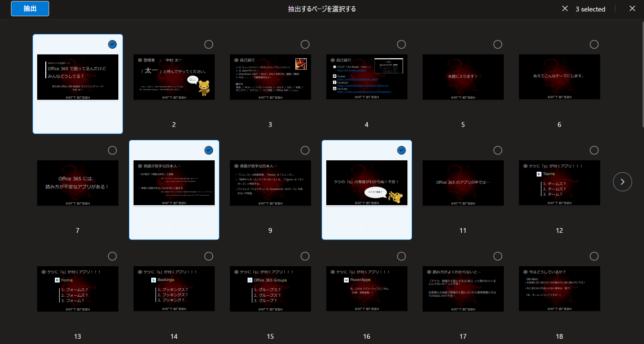The width and height of the screenshot is (644, 344).
Task: Open the page 5 slide thumbnail
Action: (x=463, y=77)
